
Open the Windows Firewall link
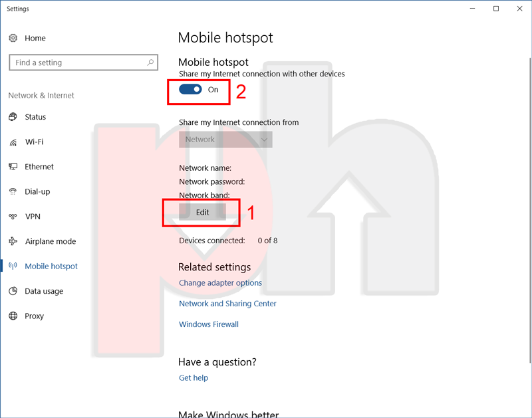point(209,324)
